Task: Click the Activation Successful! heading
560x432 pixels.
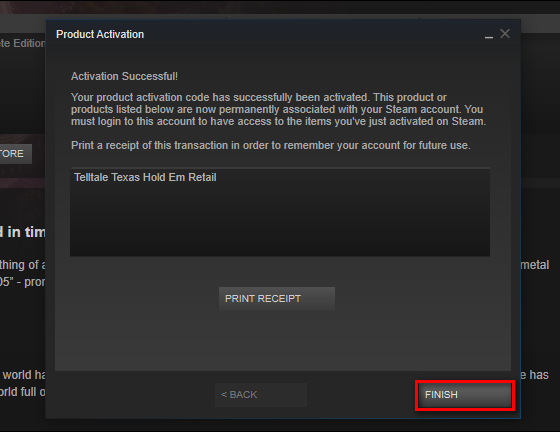Action: [124, 76]
